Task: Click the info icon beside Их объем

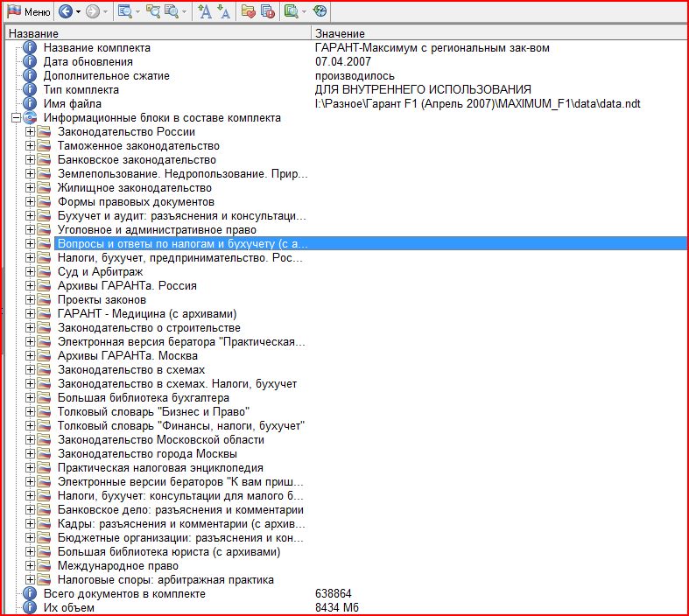Action: 30,607
